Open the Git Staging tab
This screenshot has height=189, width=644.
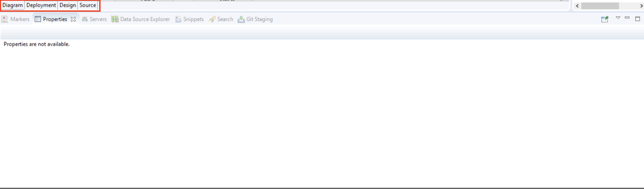[x=255, y=19]
